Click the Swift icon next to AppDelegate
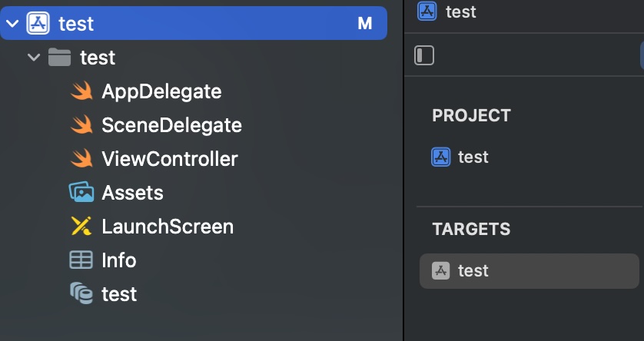The image size is (644, 341). click(x=81, y=92)
